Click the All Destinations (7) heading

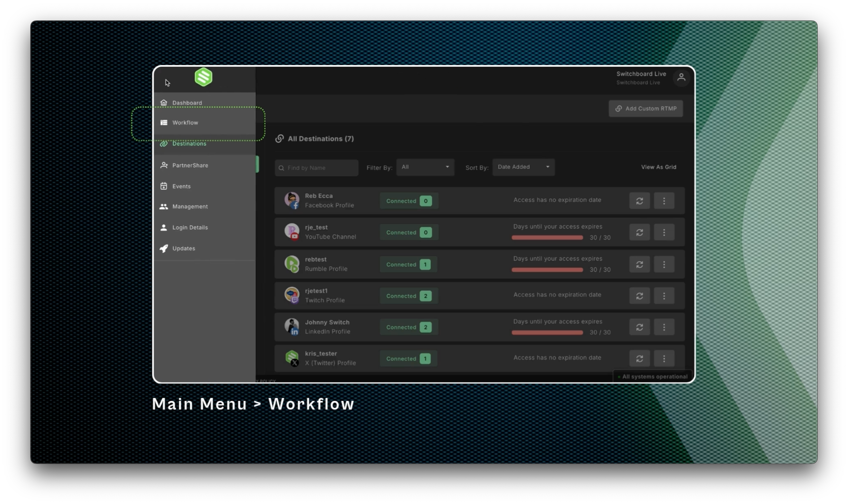tap(321, 139)
